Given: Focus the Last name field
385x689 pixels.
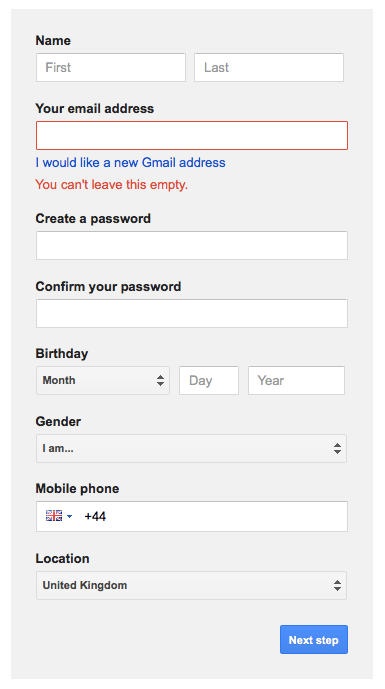Looking at the screenshot, I should click(x=269, y=68).
